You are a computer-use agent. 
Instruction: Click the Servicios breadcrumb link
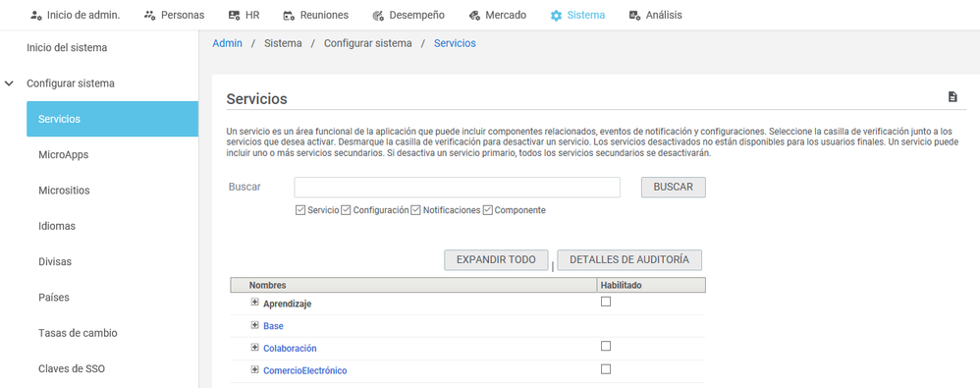[x=455, y=44]
